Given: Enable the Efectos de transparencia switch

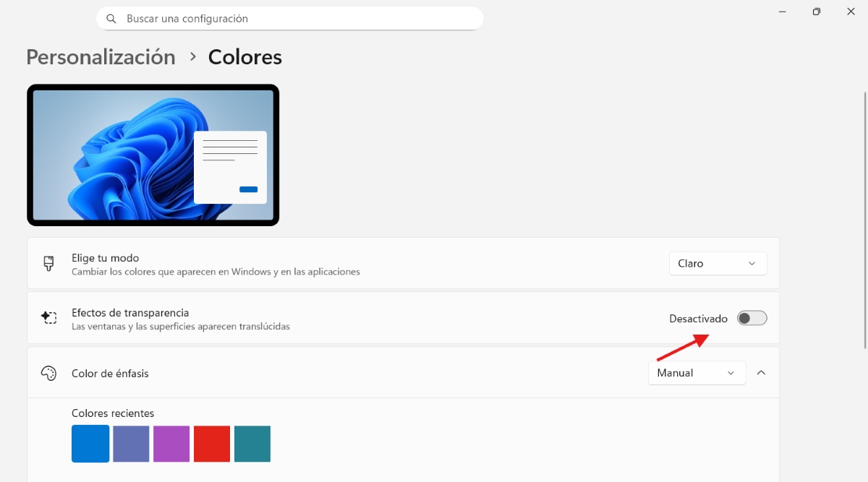Looking at the screenshot, I should (751, 317).
